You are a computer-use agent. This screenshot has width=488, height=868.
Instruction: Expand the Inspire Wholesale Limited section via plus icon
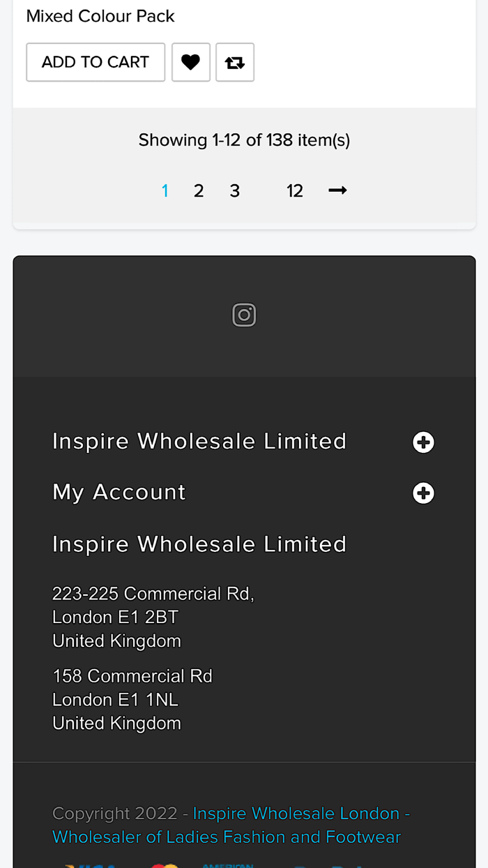pyautogui.click(x=423, y=442)
